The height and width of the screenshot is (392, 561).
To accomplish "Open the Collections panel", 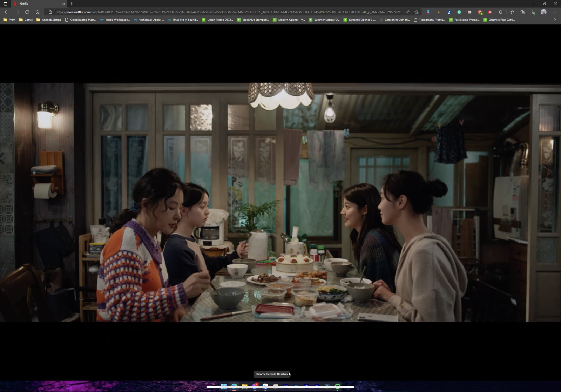I will pos(522,12).
